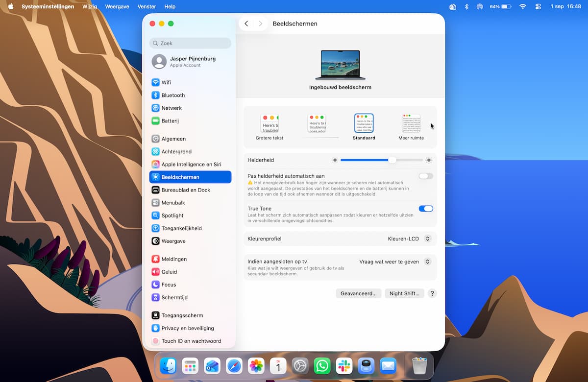Image resolution: width=588 pixels, height=382 pixels.
Task: Open Wifi settings icon in sidebar
Action: (x=155, y=82)
